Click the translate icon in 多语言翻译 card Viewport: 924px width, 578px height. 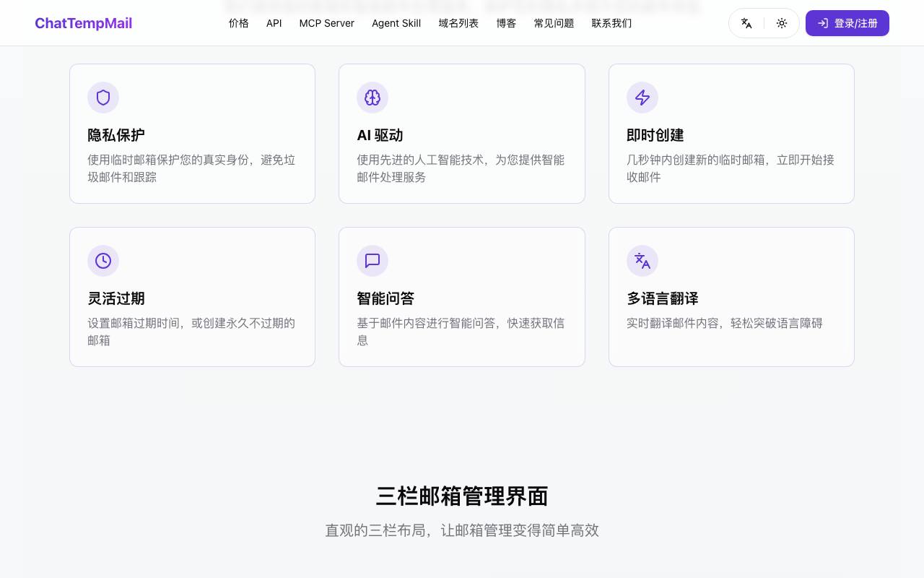point(642,261)
